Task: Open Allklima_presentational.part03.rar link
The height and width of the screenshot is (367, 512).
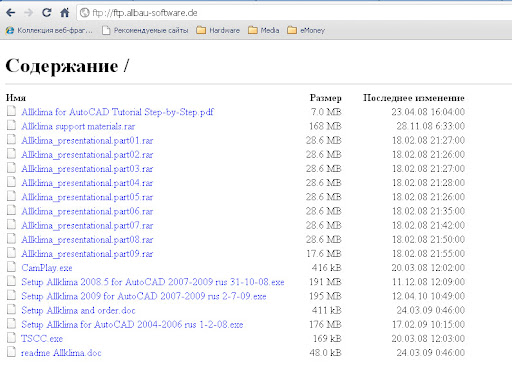Action: click(87, 169)
